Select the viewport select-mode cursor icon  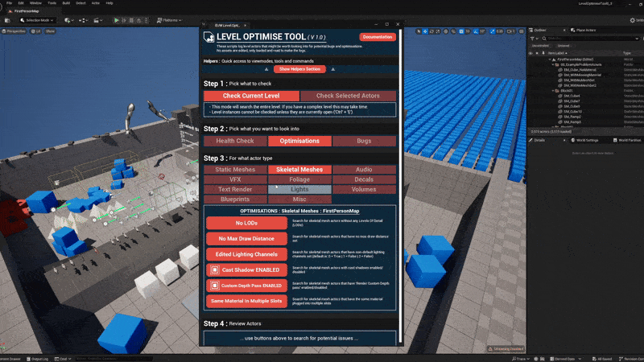coord(419,31)
